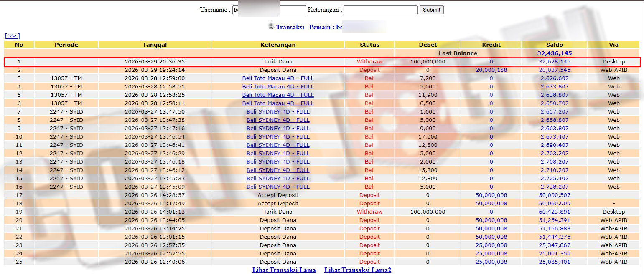Click saldo 50,060,909
644x275 pixels.
(x=555, y=203)
